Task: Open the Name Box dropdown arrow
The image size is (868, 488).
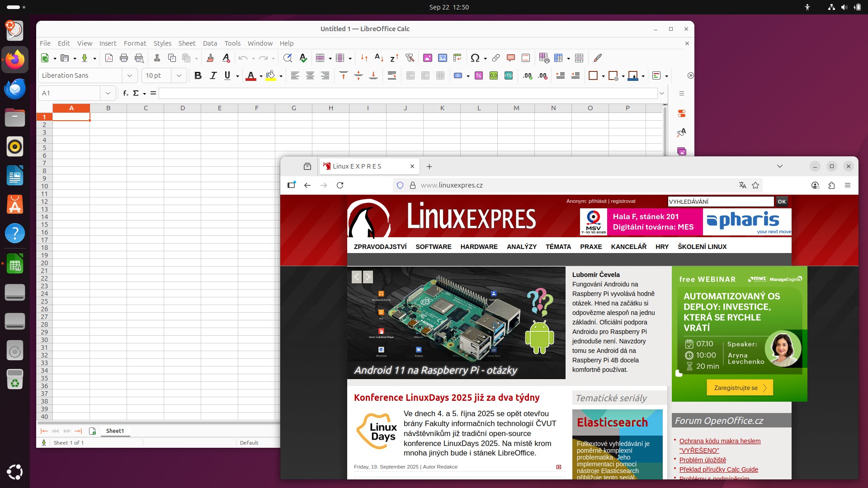Action: (x=108, y=93)
